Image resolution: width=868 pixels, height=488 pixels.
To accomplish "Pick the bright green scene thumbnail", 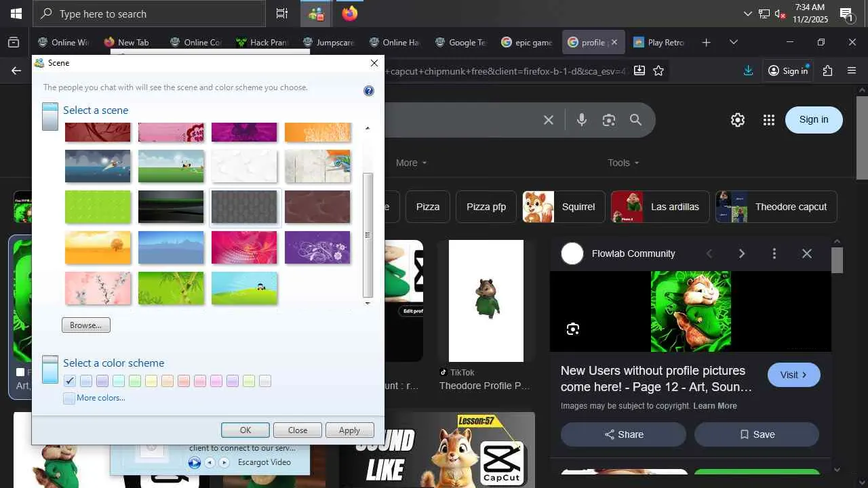I will tap(98, 207).
